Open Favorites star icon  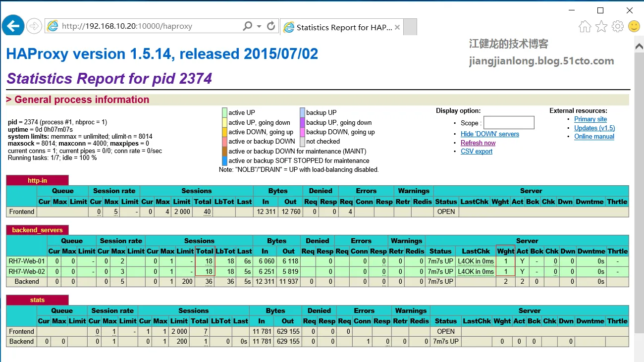pos(601,26)
